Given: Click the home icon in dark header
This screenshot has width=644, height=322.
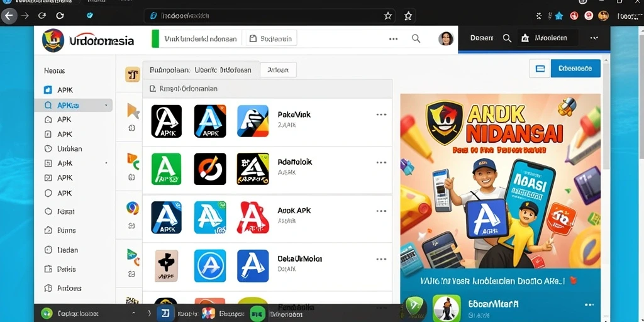Looking at the screenshot, I should [525, 38].
